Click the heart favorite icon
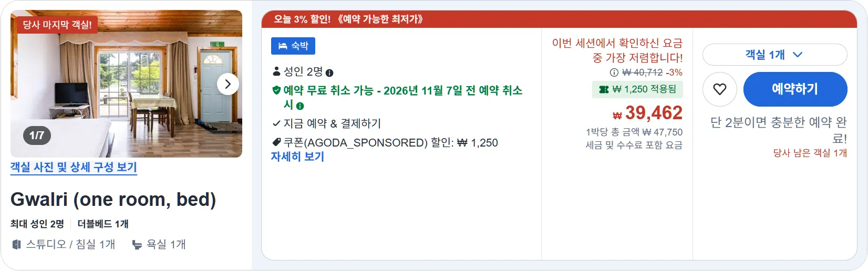868x271 pixels. point(720,89)
